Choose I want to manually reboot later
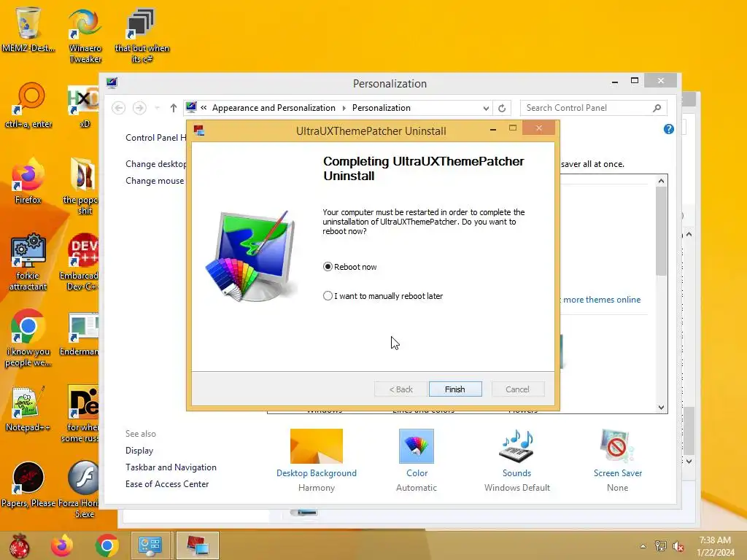747x560 pixels. coord(328,296)
